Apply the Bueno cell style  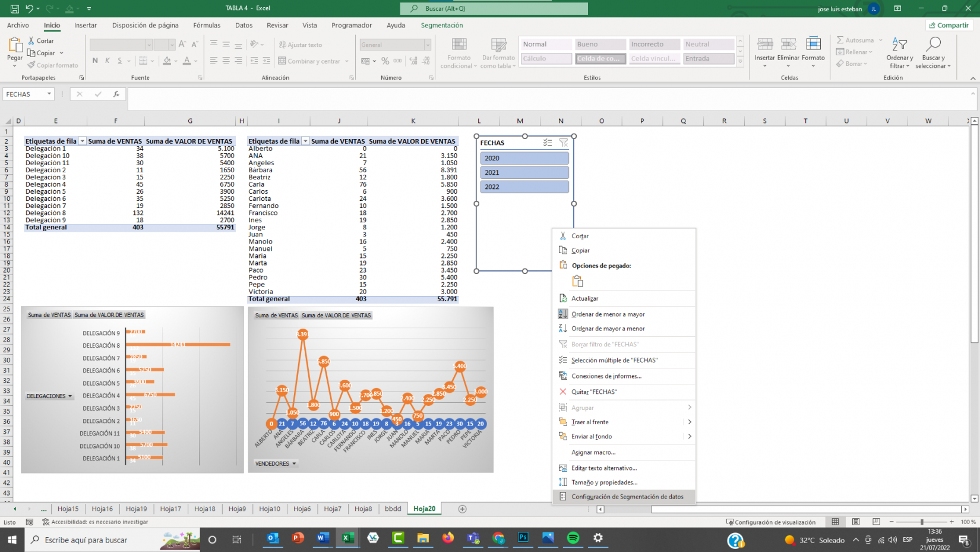[x=600, y=44]
